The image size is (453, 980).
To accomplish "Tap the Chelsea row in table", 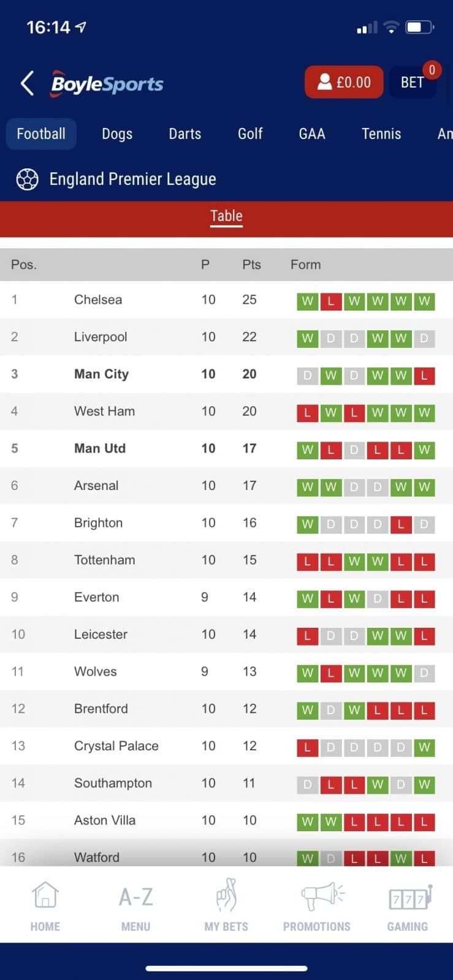I will tap(226, 300).
